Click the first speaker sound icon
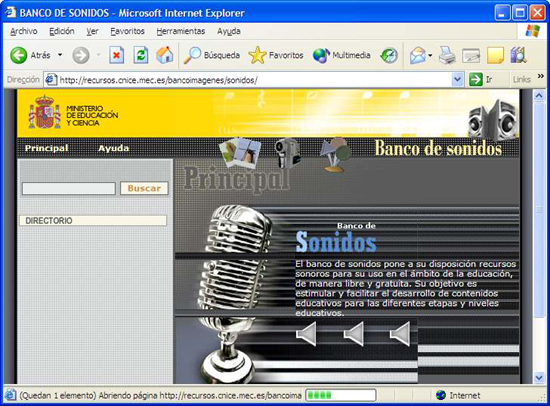The width and height of the screenshot is (550, 406). pos(306,334)
